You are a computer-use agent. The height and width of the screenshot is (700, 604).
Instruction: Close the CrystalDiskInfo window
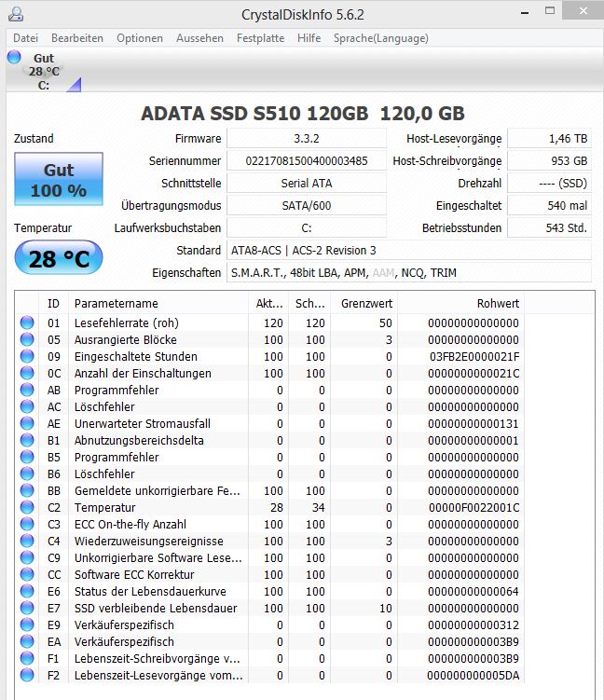click(583, 10)
